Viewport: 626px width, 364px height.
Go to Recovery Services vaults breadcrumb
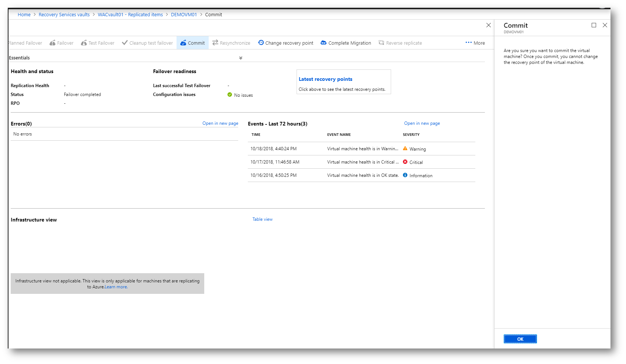(x=64, y=15)
